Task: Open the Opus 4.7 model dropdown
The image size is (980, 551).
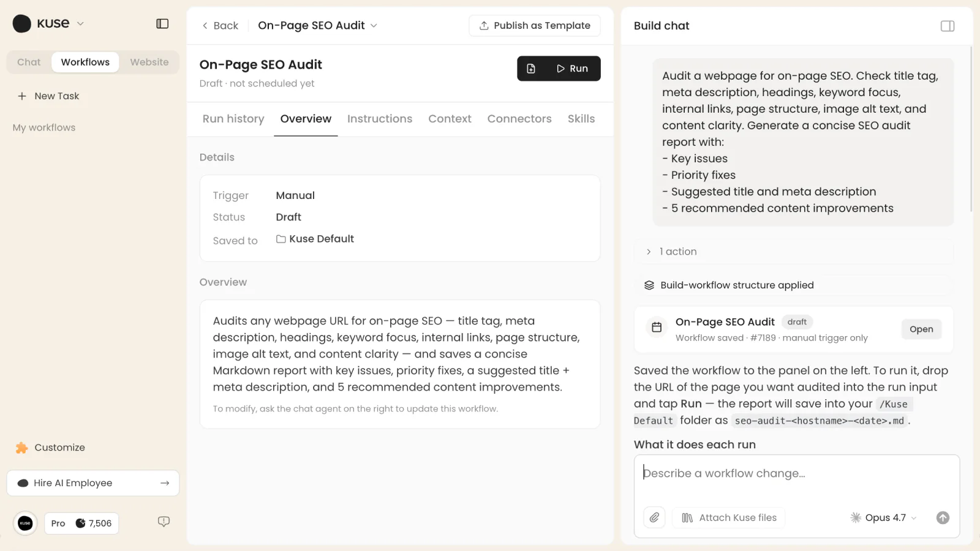Action: (x=884, y=518)
